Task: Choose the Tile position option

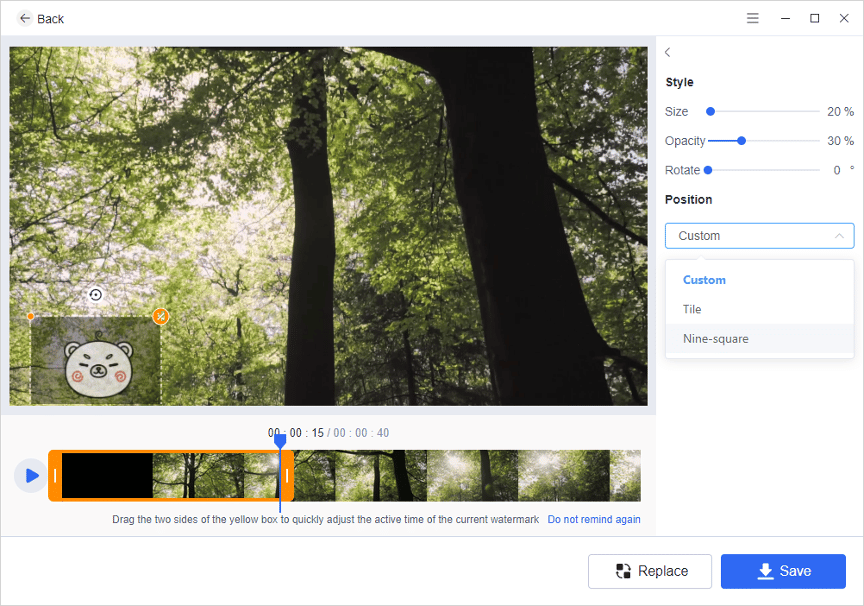Action: [x=692, y=309]
